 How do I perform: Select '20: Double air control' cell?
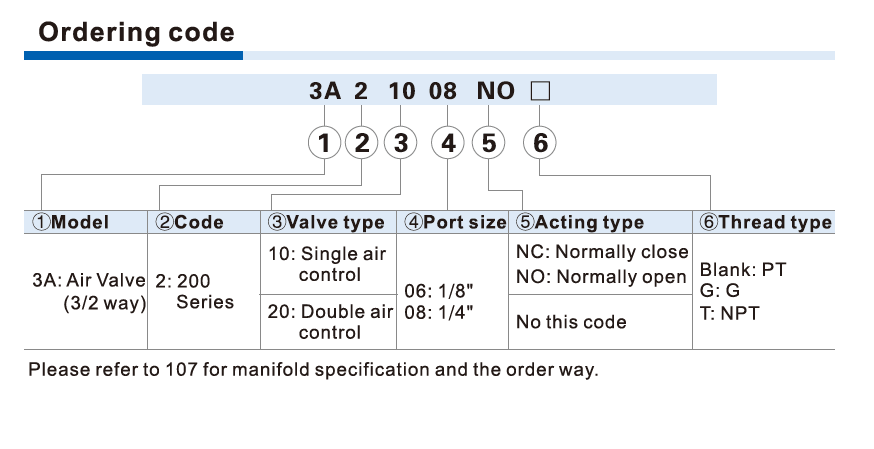pyautogui.click(x=328, y=322)
